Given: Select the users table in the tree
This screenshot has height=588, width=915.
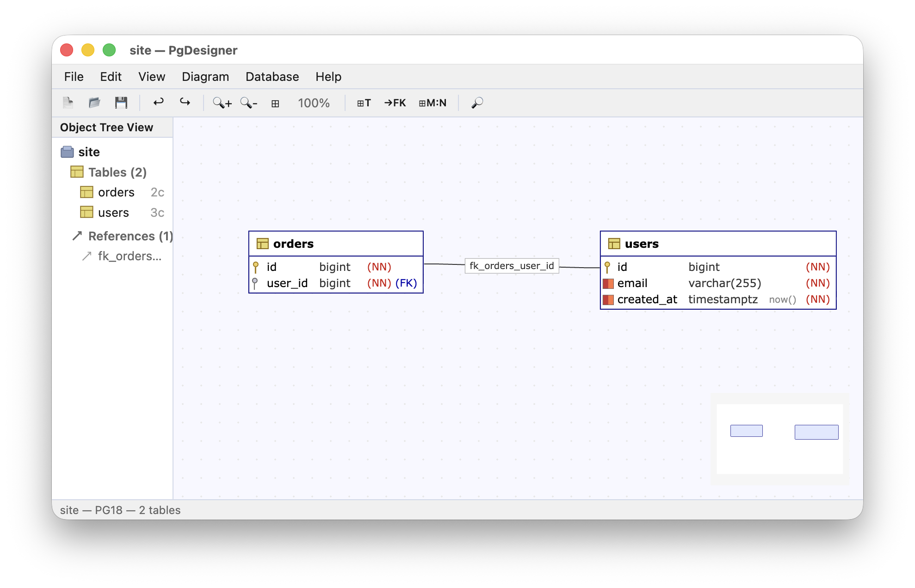Looking at the screenshot, I should (113, 212).
